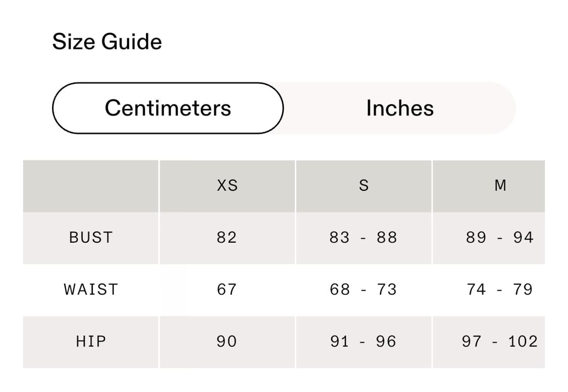Screen dimensions: 568x392
Task: Click M waist range 74 - 79
Action: pyautogui.click(x=500, y=290)
